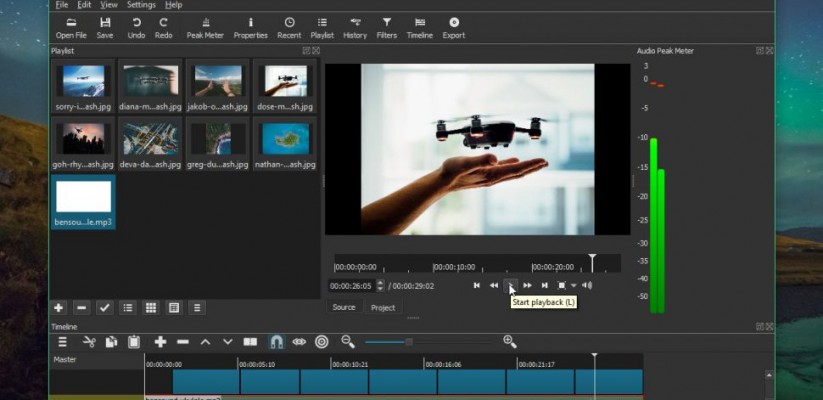Screen dimensions: 823x400
Task: Toggle ripple all tracks target icon
Action: coord(322,342)
